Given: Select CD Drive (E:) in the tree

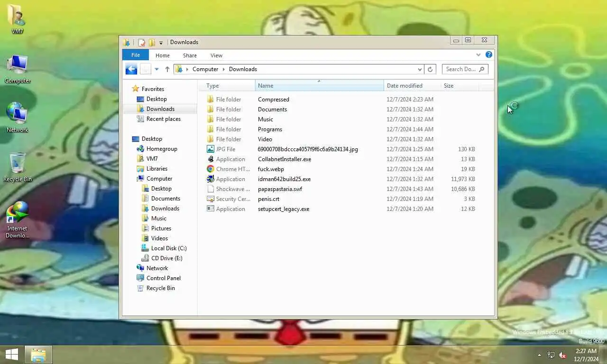Looking at the screenshot, I should tap(167, 258).
